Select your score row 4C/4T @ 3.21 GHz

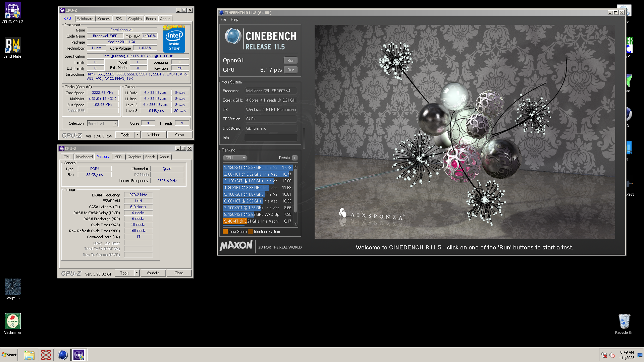[257, 221]
